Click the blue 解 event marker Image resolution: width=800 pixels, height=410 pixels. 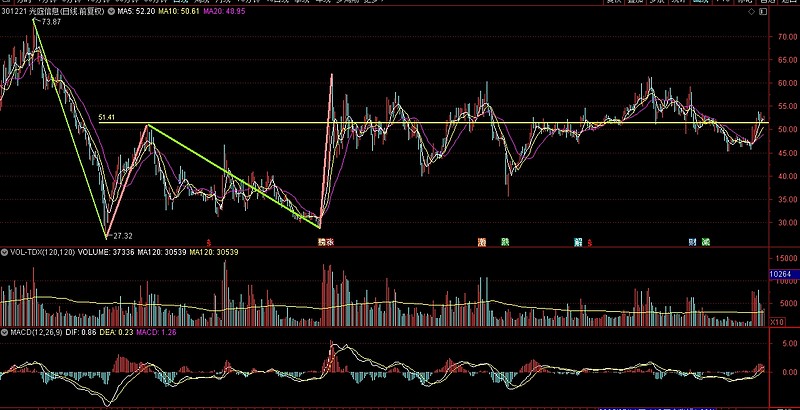point(578,242)
